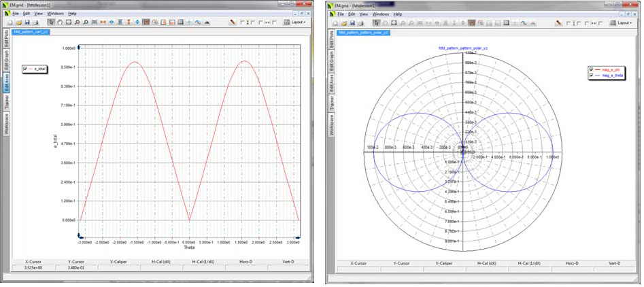Open the Layout dropdown in right window
Screen dimensions: 644x287
point(624,23)
